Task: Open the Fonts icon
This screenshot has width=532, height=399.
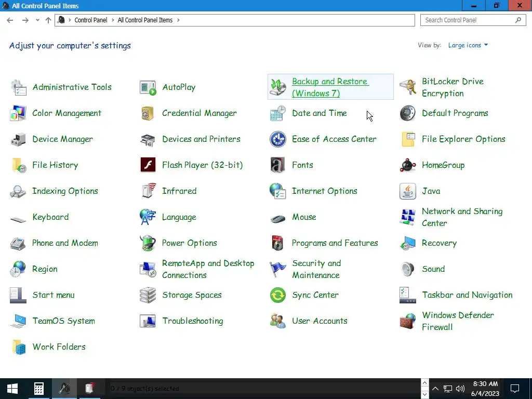Action: [278, 165]
